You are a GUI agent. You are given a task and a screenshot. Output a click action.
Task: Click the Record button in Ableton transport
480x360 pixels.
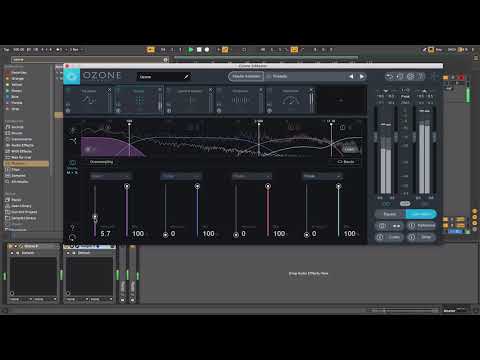(x=207, y=50)
